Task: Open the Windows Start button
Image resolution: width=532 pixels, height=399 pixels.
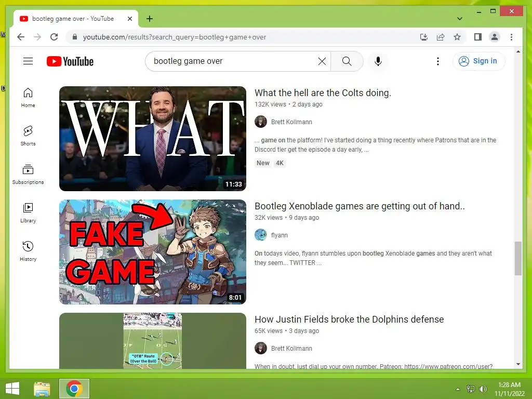Action: point(12,389)
